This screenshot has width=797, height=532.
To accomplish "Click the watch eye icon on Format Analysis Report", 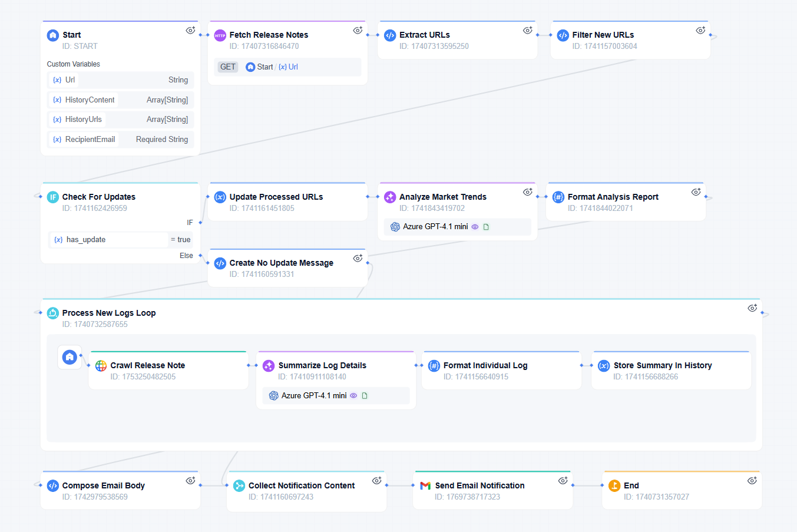I will (696, 191).
